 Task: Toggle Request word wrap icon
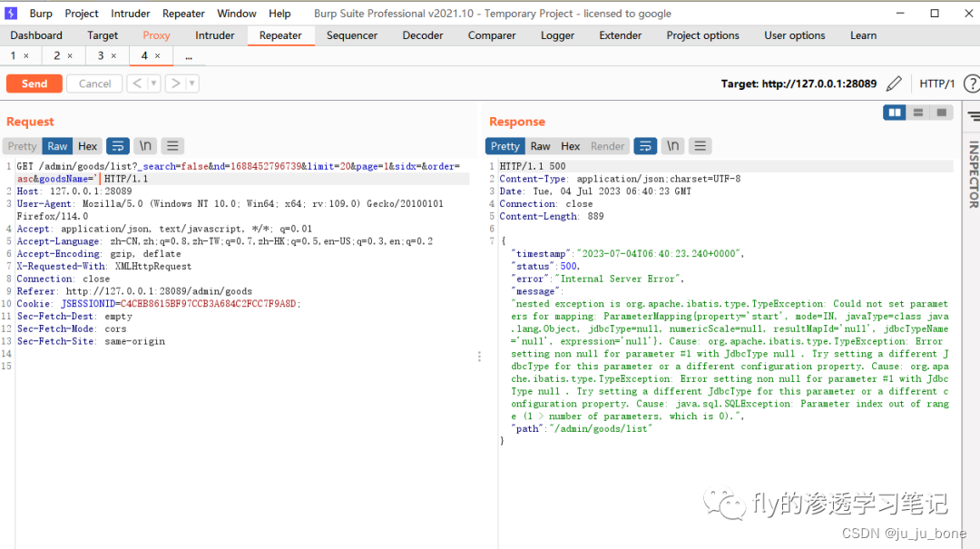coord(117,146)
